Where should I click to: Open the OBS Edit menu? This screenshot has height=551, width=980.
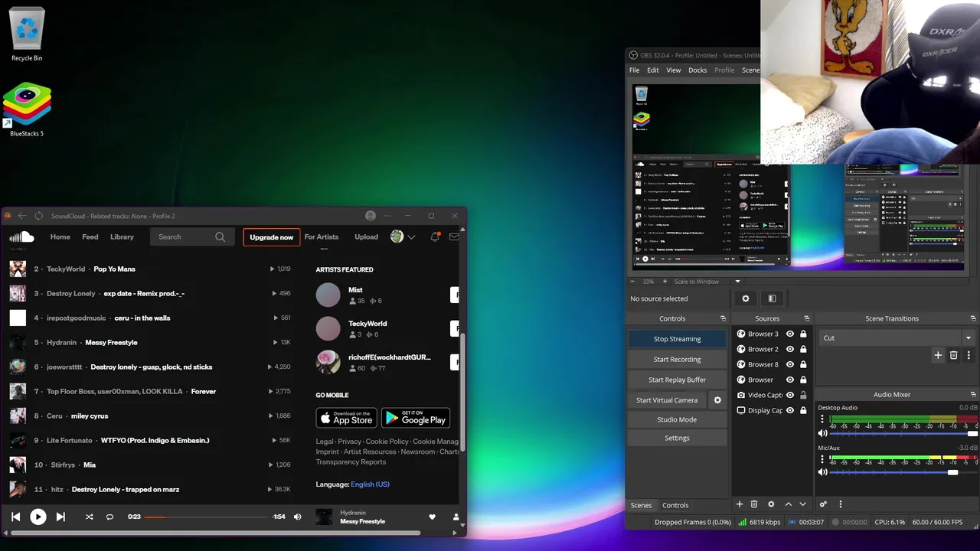(652, 70)
